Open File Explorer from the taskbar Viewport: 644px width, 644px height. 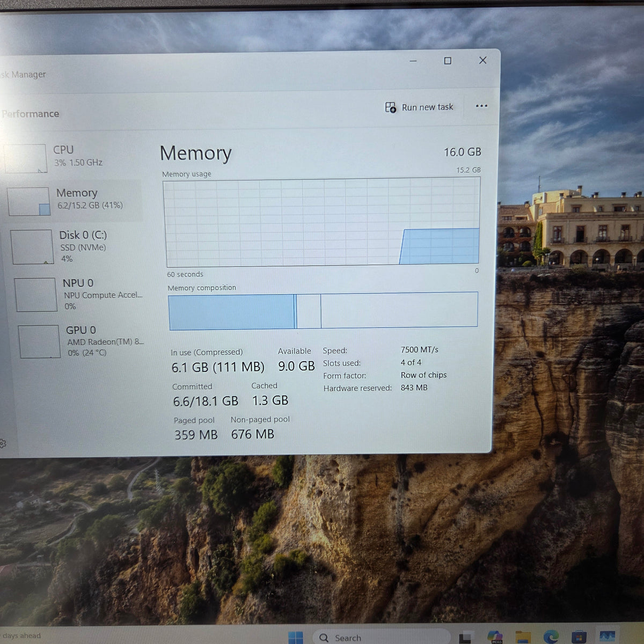(523, 637)
